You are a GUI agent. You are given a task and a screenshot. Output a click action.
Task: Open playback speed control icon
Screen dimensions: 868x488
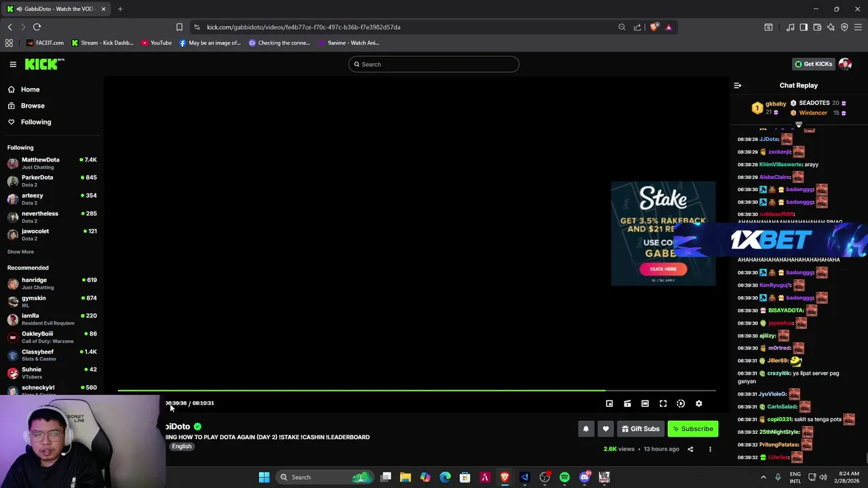click(x=681, y=403)
